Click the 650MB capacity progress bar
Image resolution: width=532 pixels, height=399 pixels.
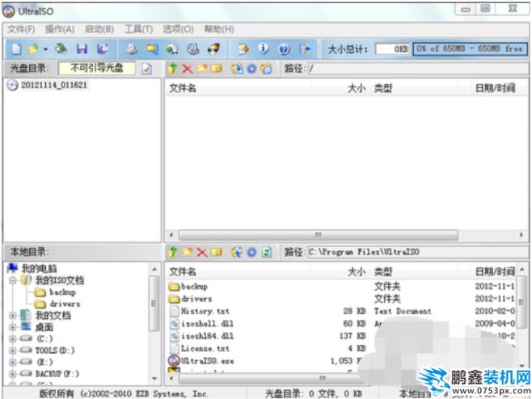point(471,48)
